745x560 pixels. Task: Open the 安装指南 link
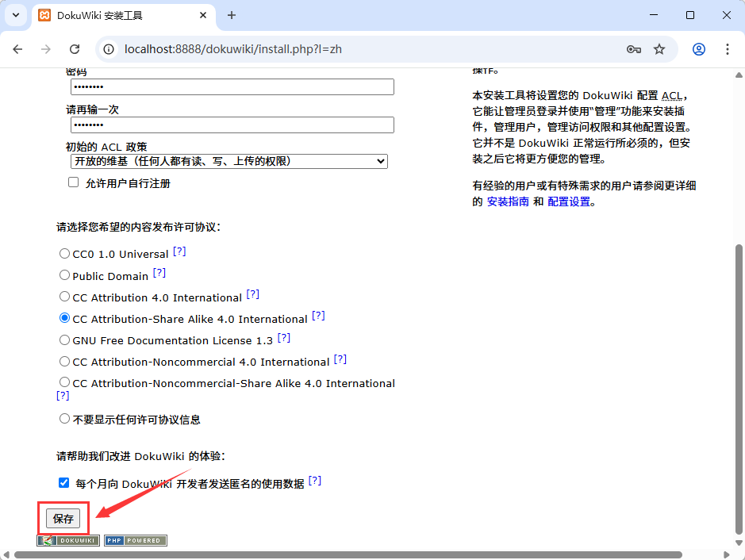pos(508,201)
